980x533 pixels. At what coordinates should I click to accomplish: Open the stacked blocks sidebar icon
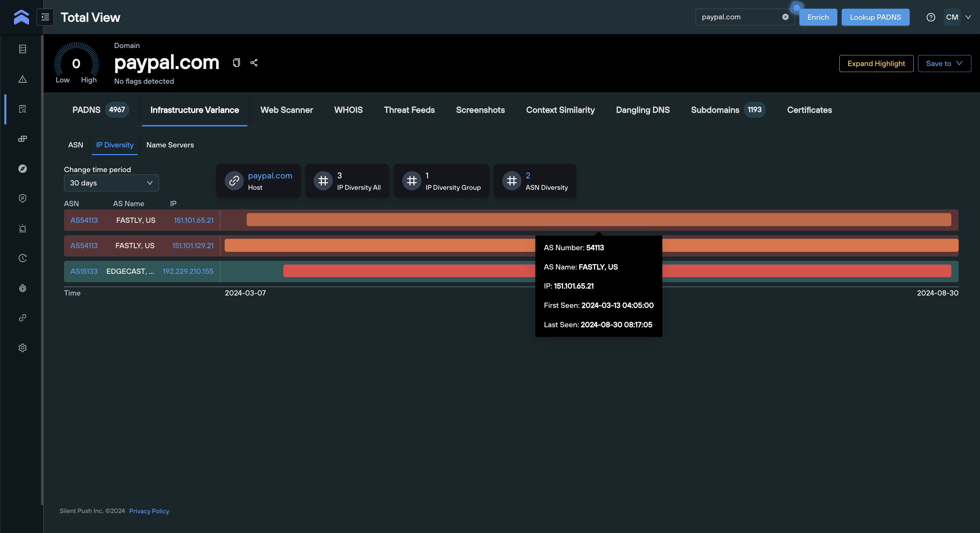point(22,138)
